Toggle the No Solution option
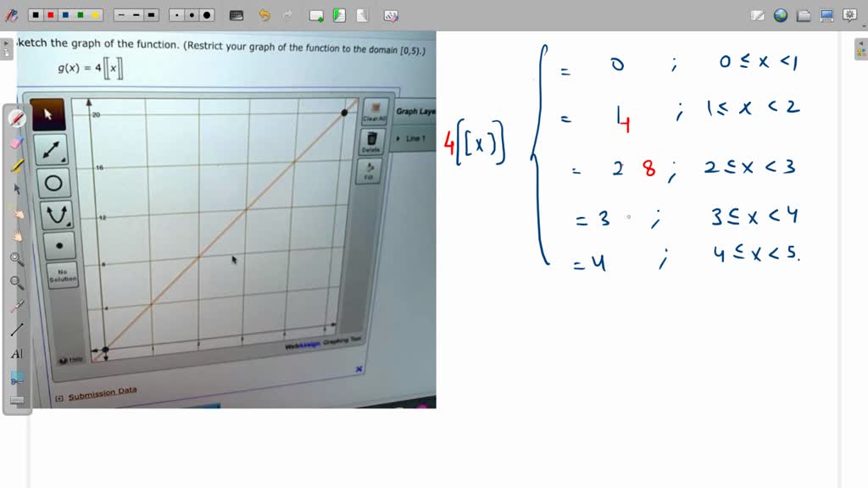 [x=59, y=274]
